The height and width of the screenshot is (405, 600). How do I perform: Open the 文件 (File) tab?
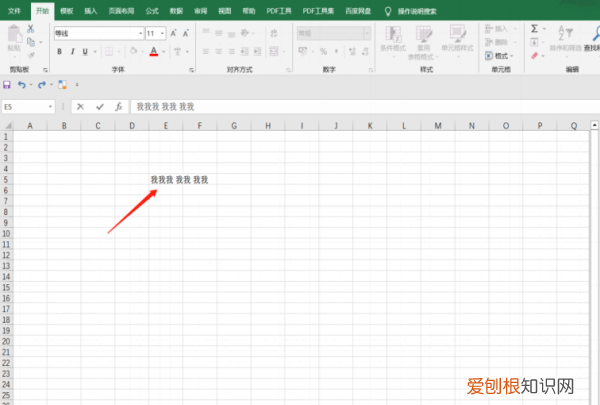tap(14, 11)
